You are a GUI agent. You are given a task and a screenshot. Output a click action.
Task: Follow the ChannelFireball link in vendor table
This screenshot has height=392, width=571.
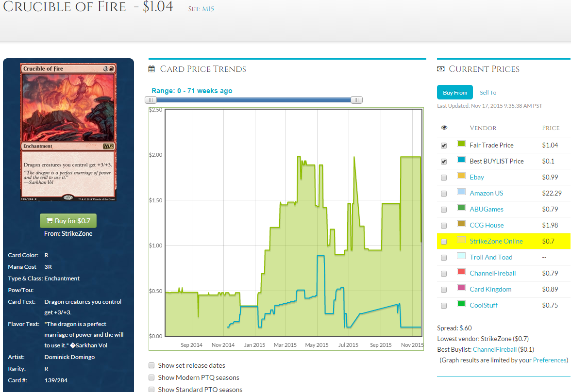pyautogui.click(x=493, y=273)
